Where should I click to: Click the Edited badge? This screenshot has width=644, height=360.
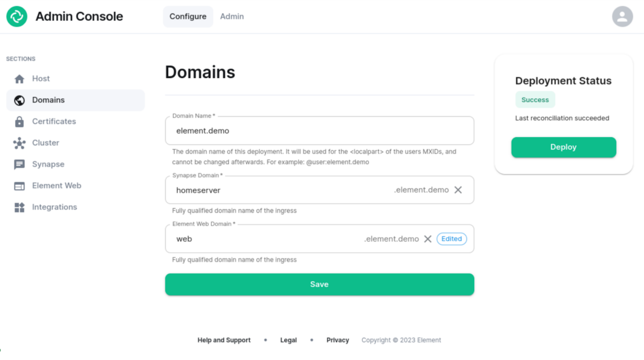451,239
